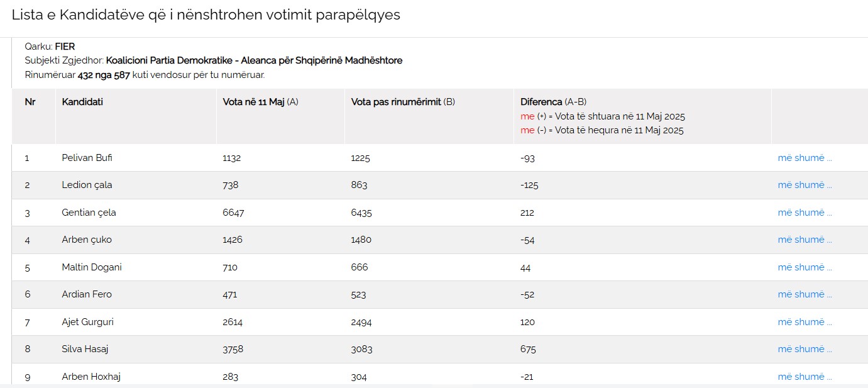Click 'më shumë' in Arben çuko row
868x388 pixels.
point(805,240)
